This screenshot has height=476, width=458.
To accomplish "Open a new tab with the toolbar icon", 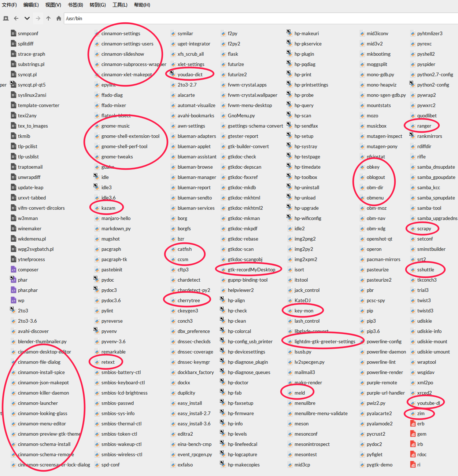I will click(x=6, y=18).
